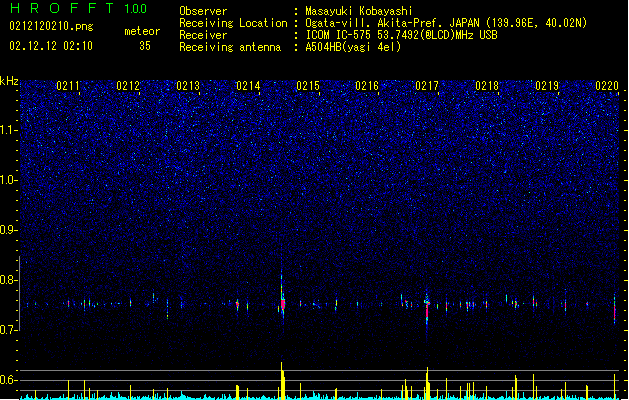Click the 0.6 kHz axis label

tap(8, 380)
